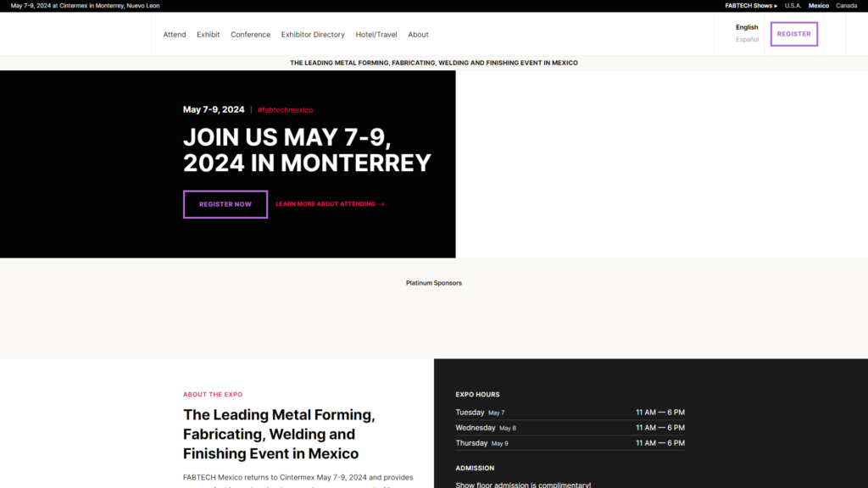Open the Exhibit menu
The height and width of the screenshot is (488, 868).
[209, 34]
